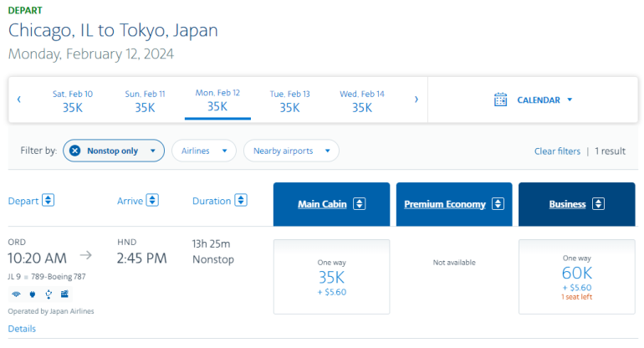Open the CALENDAR dropdown
644x348 pixels.
pos(544,100)
